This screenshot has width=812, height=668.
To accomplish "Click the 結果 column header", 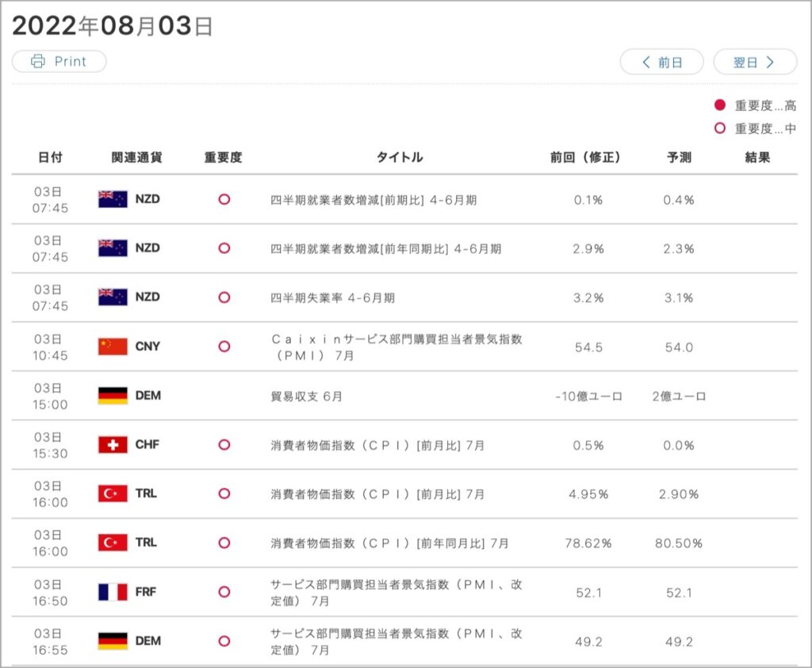I will click(757, 157).
